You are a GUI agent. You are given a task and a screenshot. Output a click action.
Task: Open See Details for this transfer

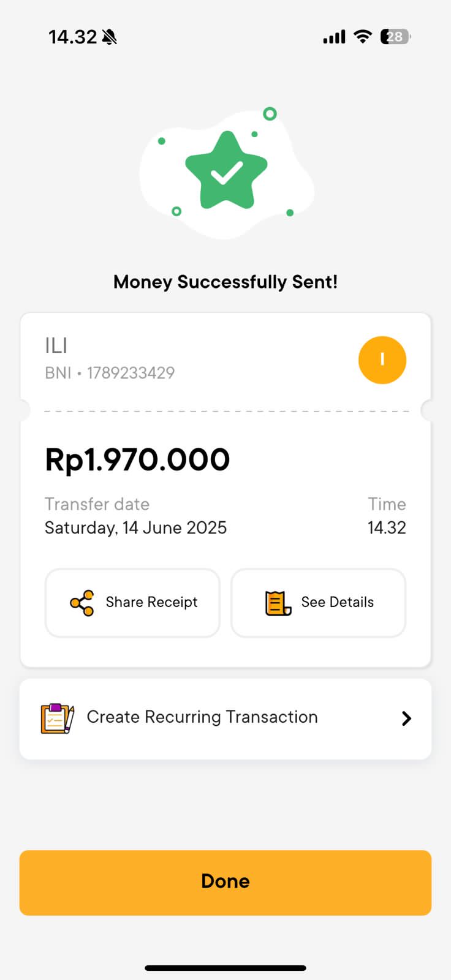pos(318,603)
